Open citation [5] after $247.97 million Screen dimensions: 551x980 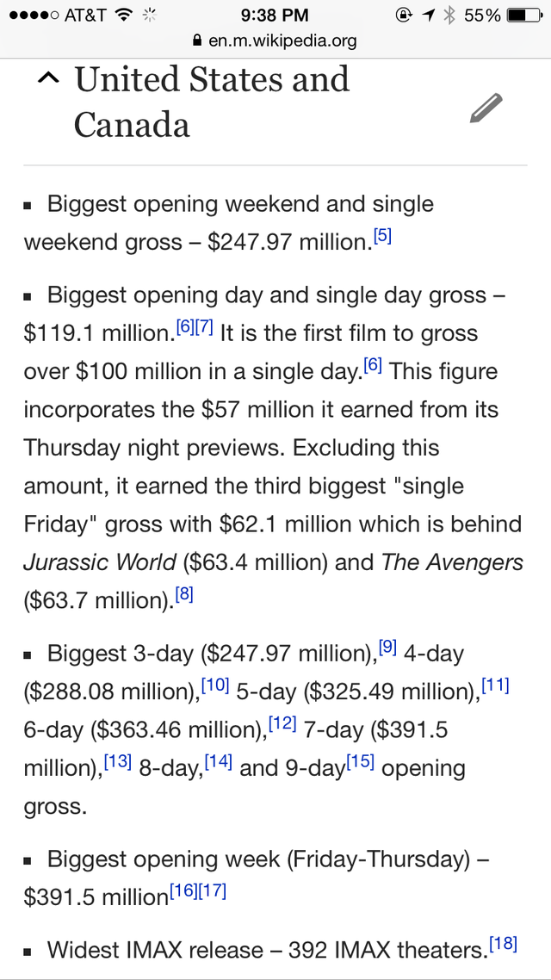pos(383,236)
